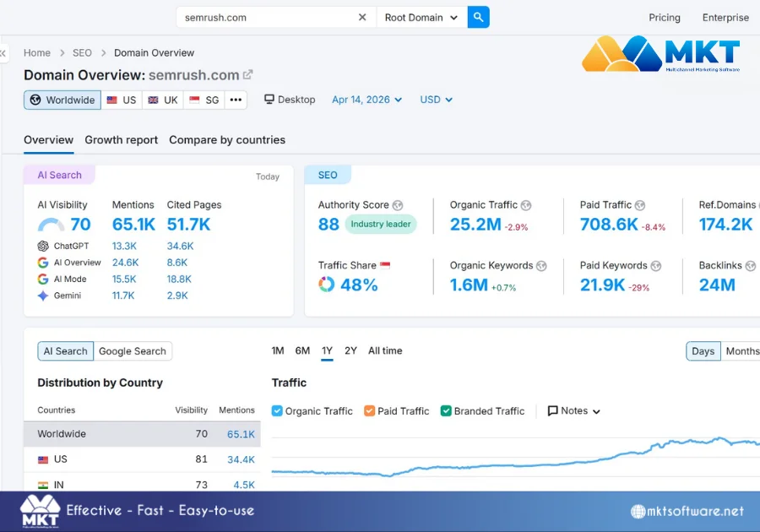This screenshot has height=532, width=760.
Task: Open the USD currency dropdown
Action: (437, 100)
